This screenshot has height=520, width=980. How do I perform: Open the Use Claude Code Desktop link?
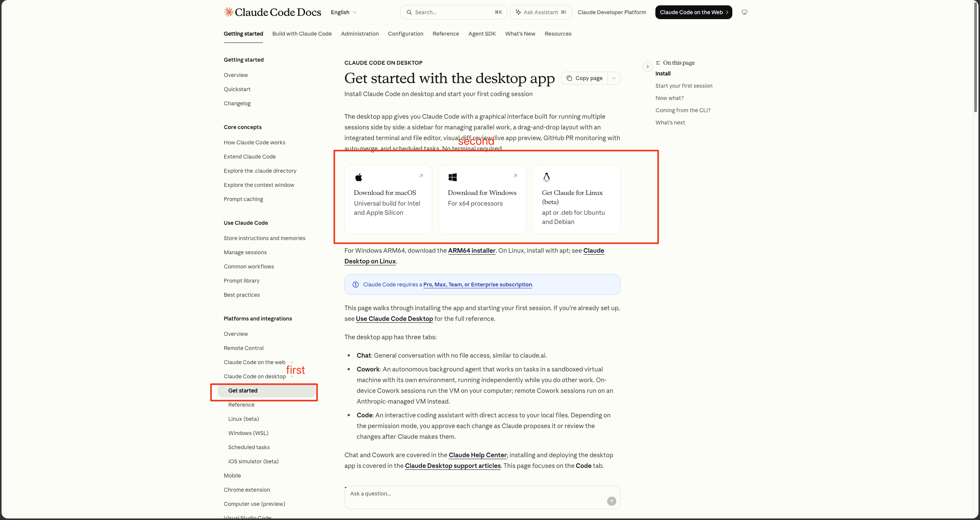tap(394, 319)
